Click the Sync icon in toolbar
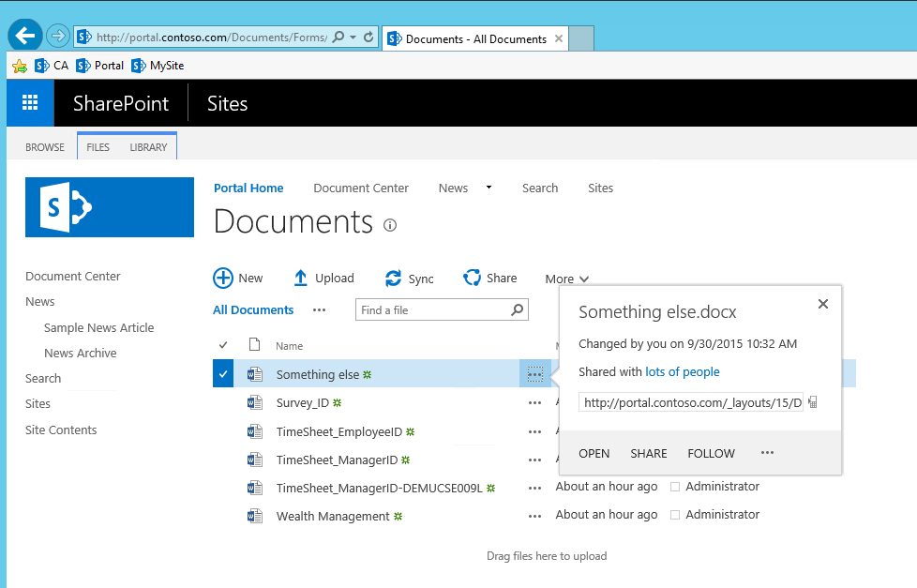917x588 pixels. click(394, 279)
